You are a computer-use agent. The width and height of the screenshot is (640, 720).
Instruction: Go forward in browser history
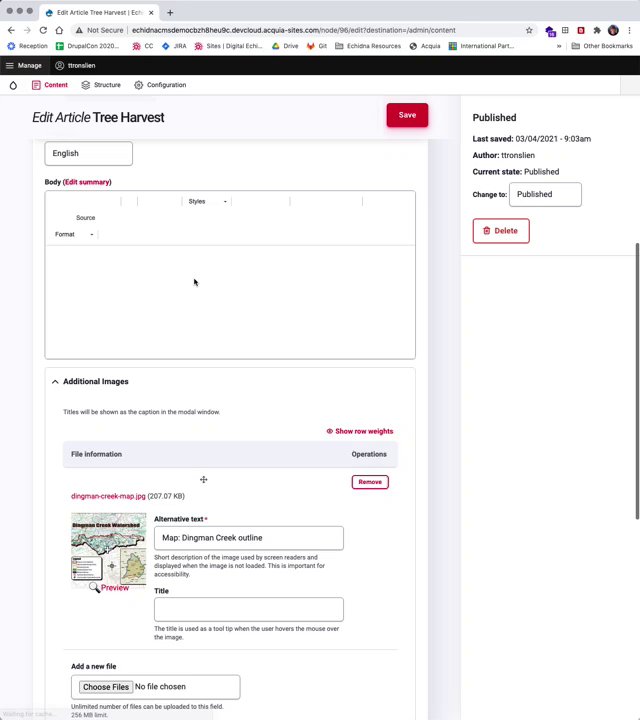[27, 30]
